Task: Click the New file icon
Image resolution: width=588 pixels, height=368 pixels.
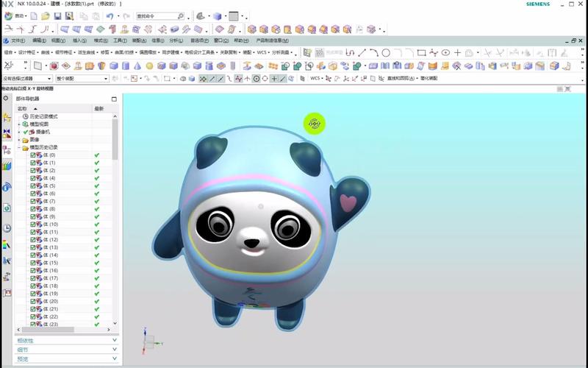Action: (34, 15)
